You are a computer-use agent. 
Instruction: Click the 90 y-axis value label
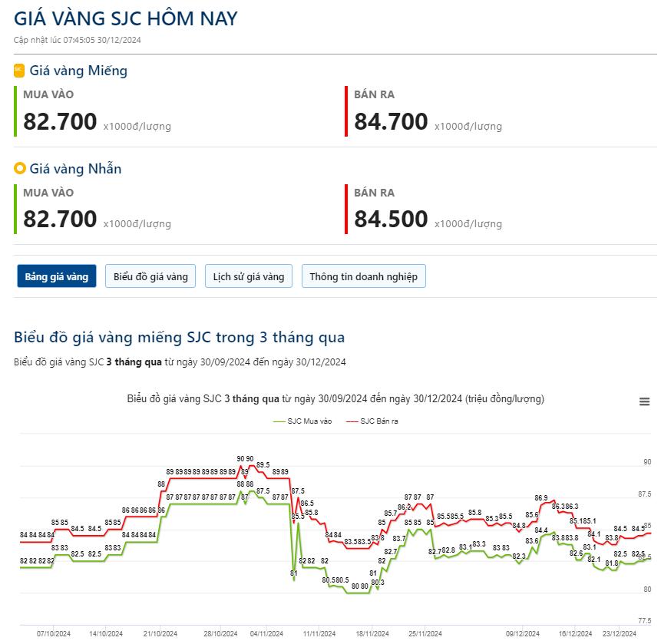point(647,462)
